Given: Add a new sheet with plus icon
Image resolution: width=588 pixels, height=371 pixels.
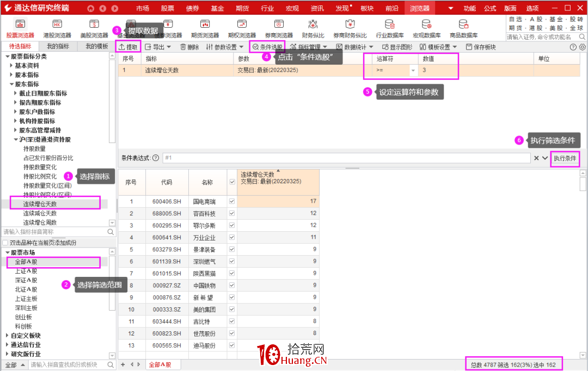Looking at the screenshot, I should (x=122, y=364).
